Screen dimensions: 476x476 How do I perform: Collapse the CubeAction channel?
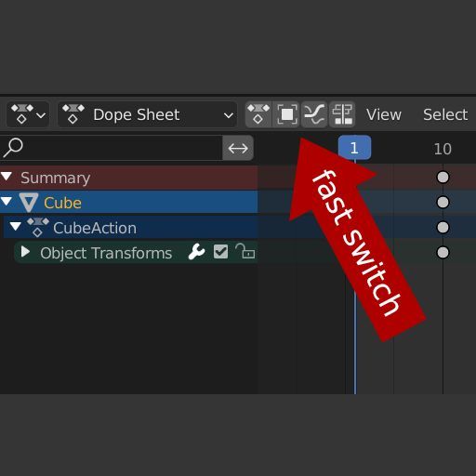tap(15, 227)
